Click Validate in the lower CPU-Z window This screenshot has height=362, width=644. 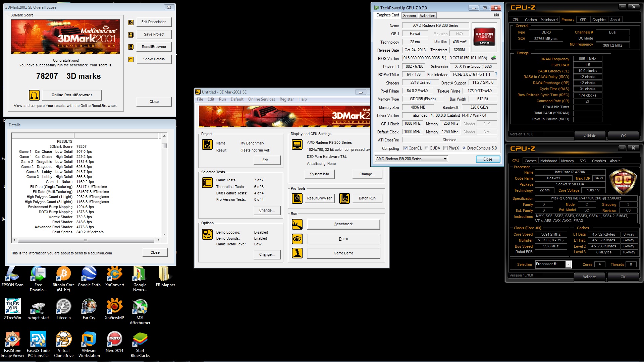pyautogui.click(x=589, y=277)
